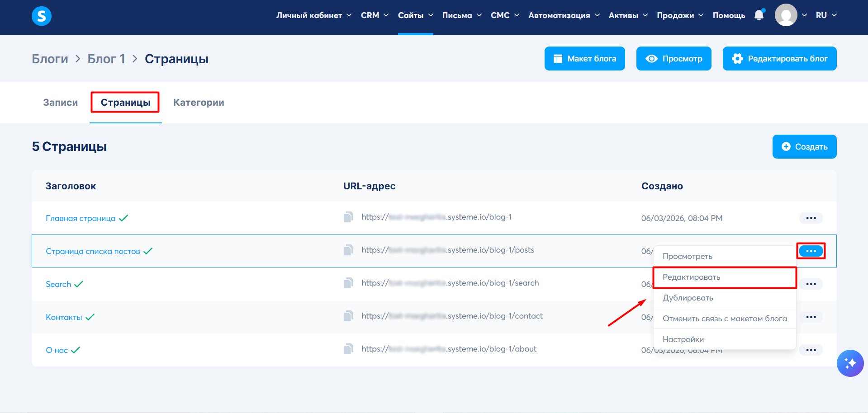
Task: Open three-dots menu for Главная страница row
Action: tap(811, 218)
